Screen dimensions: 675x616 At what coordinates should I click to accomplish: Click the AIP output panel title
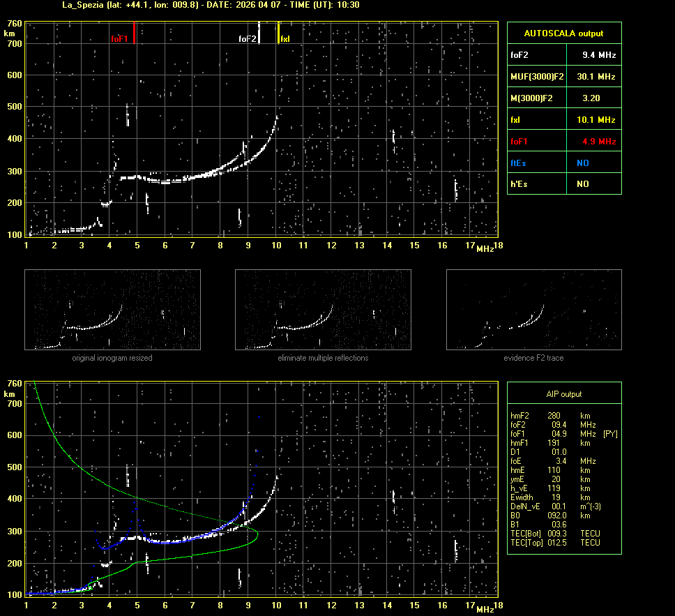[563, 394]
